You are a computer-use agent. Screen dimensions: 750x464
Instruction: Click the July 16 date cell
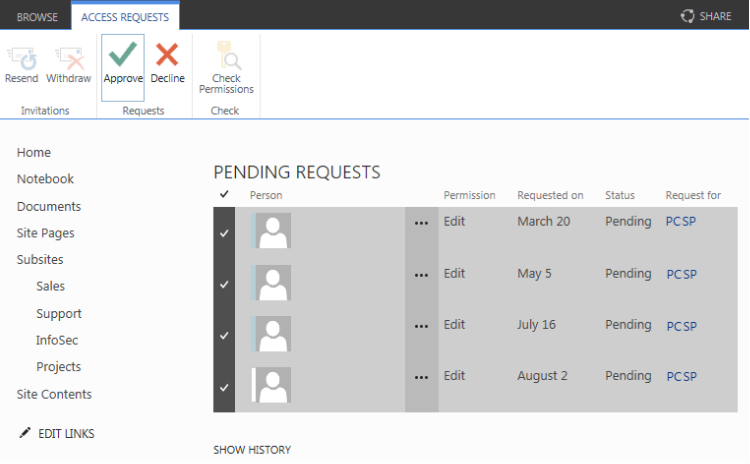click(536, 325)
